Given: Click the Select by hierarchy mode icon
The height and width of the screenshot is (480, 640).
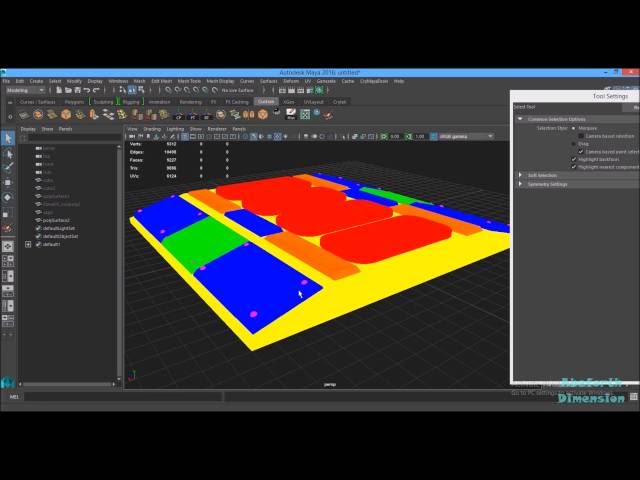Looking at the screenshot, I should click(122, 90).
